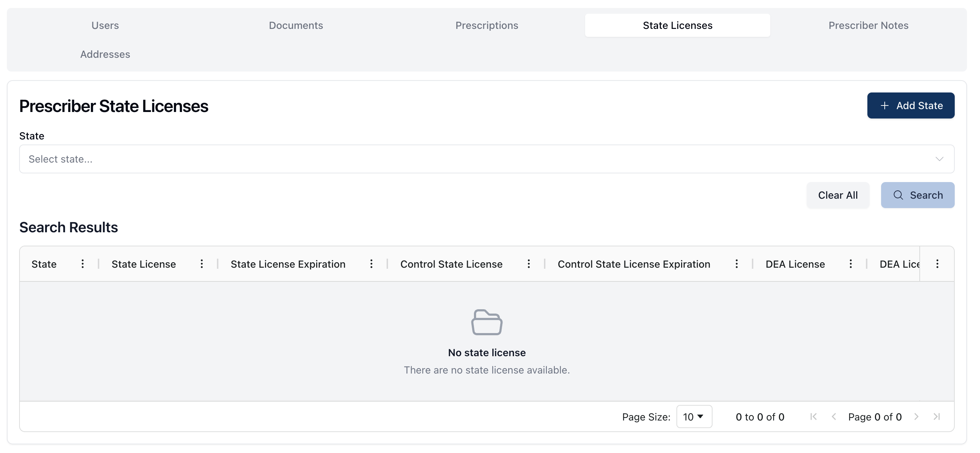The height and width of the screenshot is (453, 980).
Task: Go to the previous page arrow
Action: coord(834,417)
